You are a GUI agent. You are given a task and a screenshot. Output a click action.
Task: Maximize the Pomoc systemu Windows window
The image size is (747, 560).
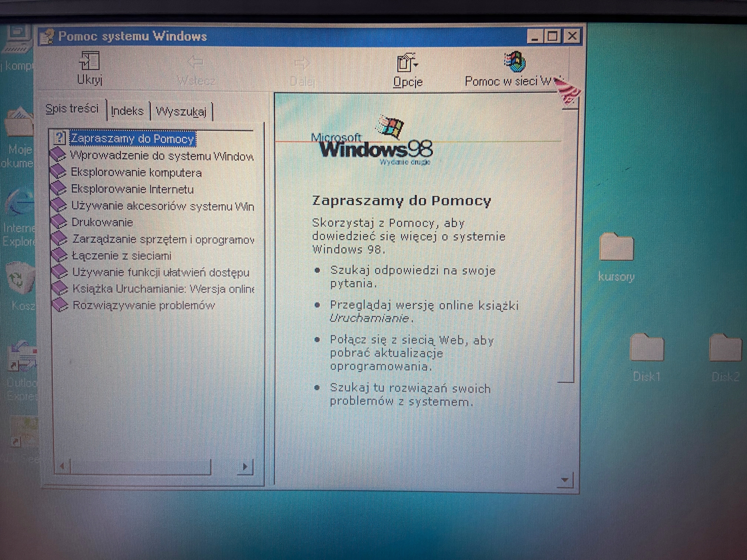[x=552, y=36]
